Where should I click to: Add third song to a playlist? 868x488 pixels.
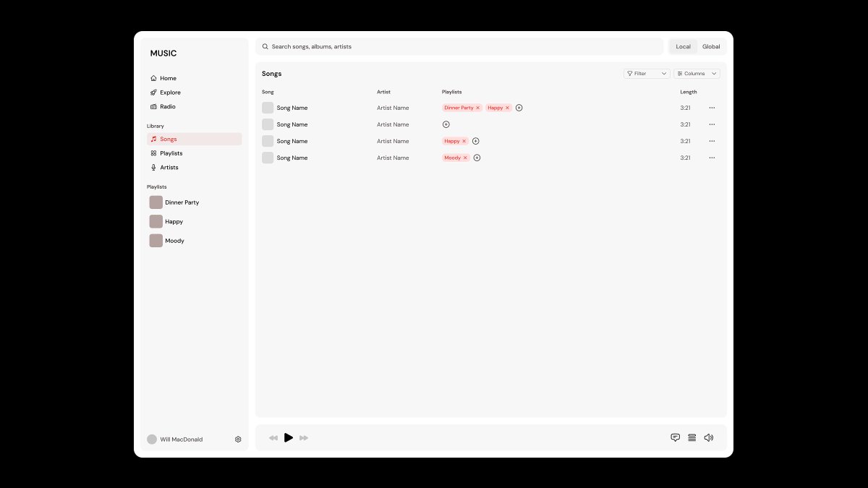pos(476,141)
